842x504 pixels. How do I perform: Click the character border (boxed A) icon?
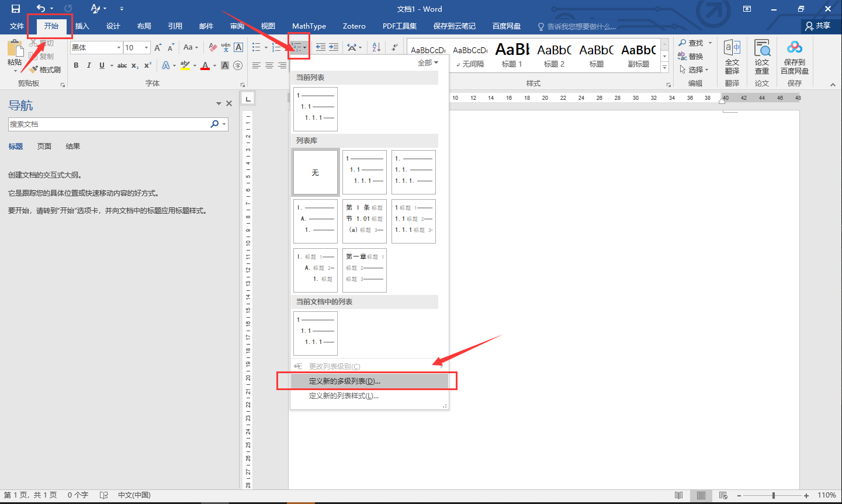238,48
